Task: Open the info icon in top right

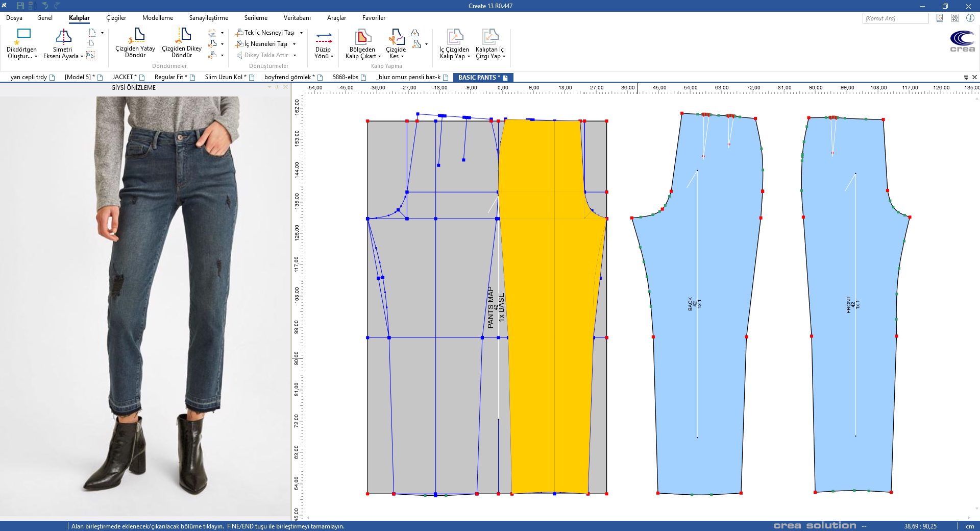Action: pyautogui.click(x=970, y=18)
